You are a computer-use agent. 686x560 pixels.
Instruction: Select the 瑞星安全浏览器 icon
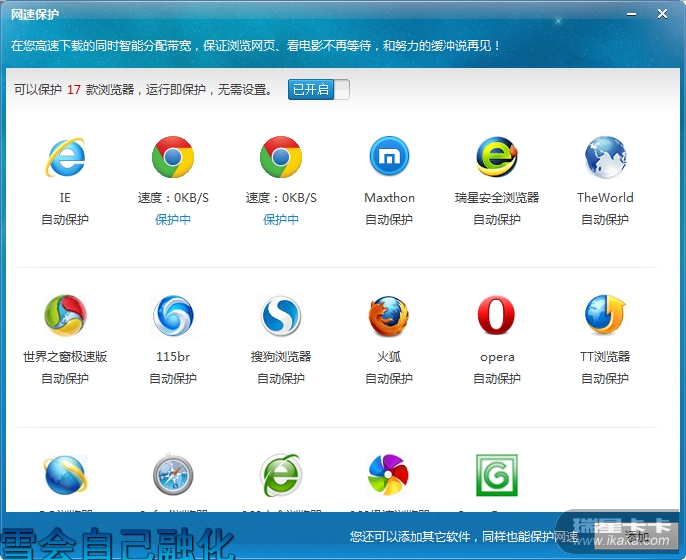click(x=497, y=157)
